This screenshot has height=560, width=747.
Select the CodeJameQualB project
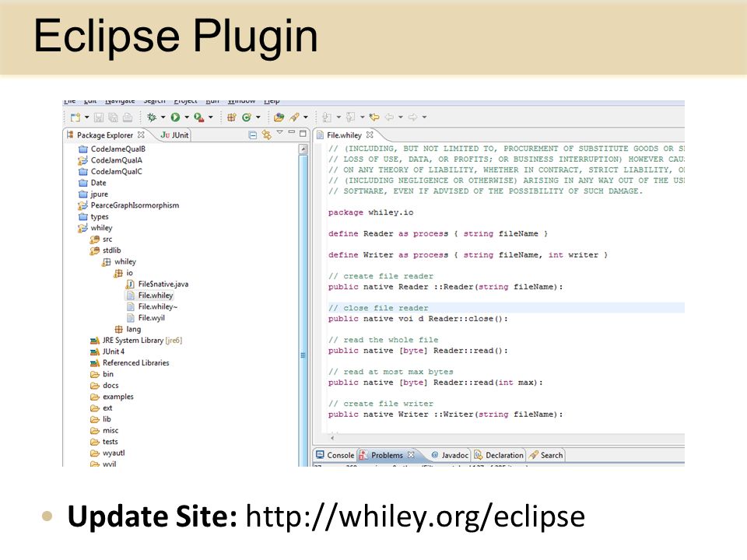112,149
